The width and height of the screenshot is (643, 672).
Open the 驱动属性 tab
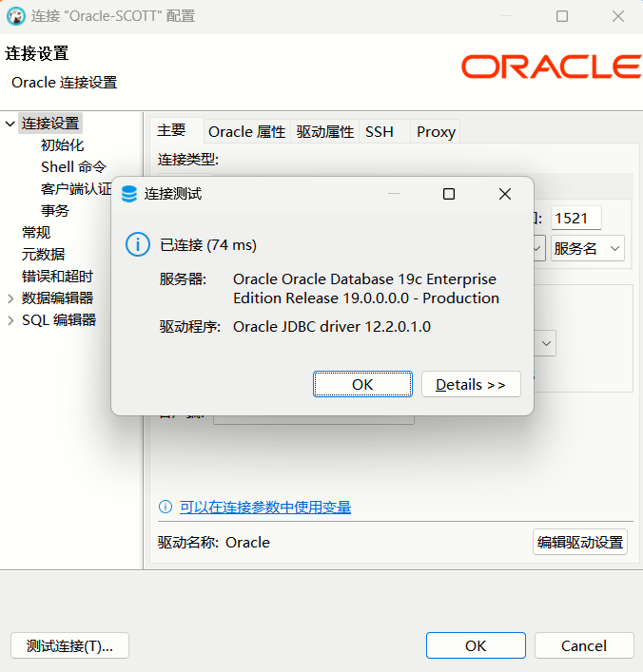click(324, 131)
